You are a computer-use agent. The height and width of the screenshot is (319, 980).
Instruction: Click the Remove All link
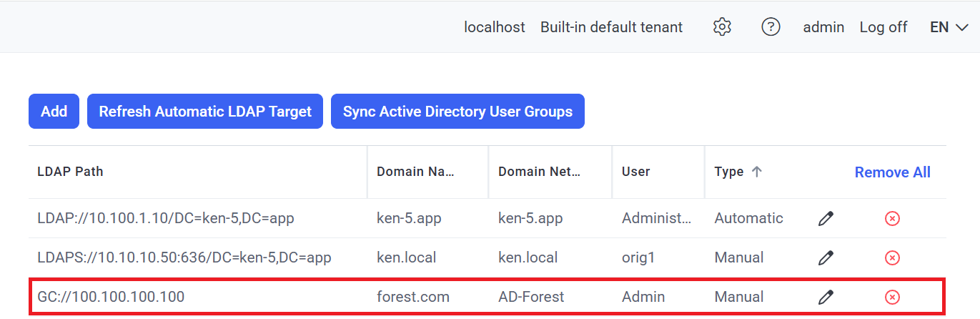point(892,172)
